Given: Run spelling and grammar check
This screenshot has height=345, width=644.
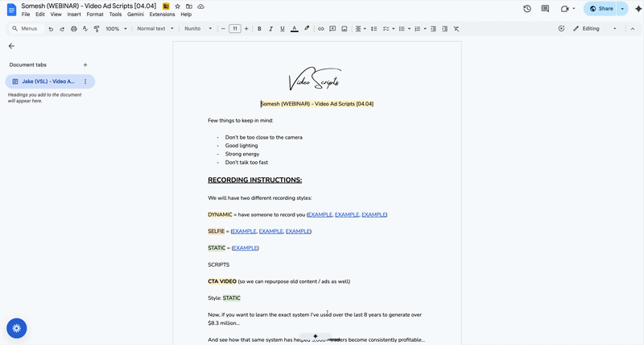Looking at the screenshot, I should (x=85, y=29).
